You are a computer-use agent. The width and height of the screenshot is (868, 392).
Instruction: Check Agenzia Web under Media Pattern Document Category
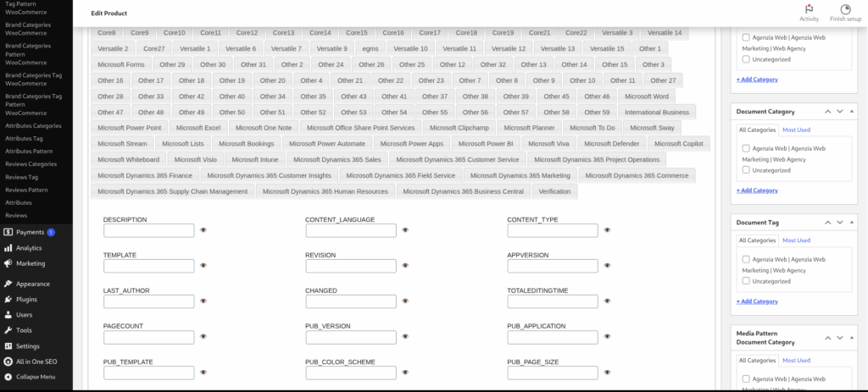[x=746, y=378]
